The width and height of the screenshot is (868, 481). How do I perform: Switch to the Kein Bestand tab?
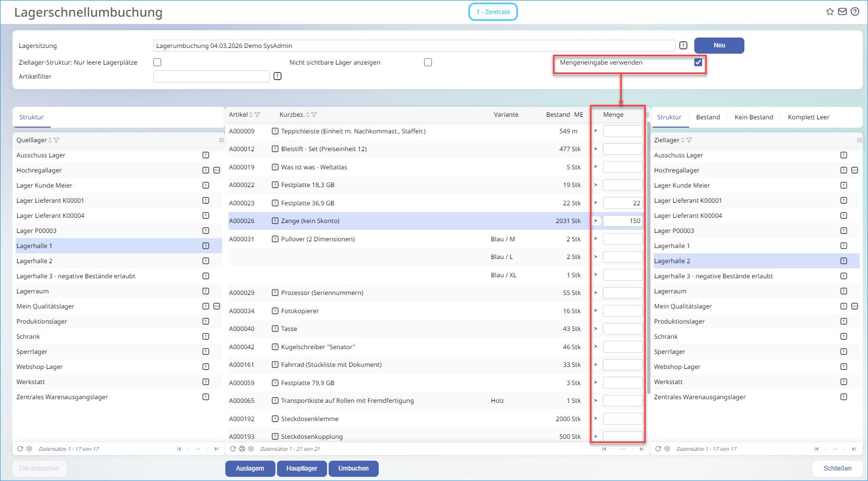pyautogui.click(x=753, y=117)
